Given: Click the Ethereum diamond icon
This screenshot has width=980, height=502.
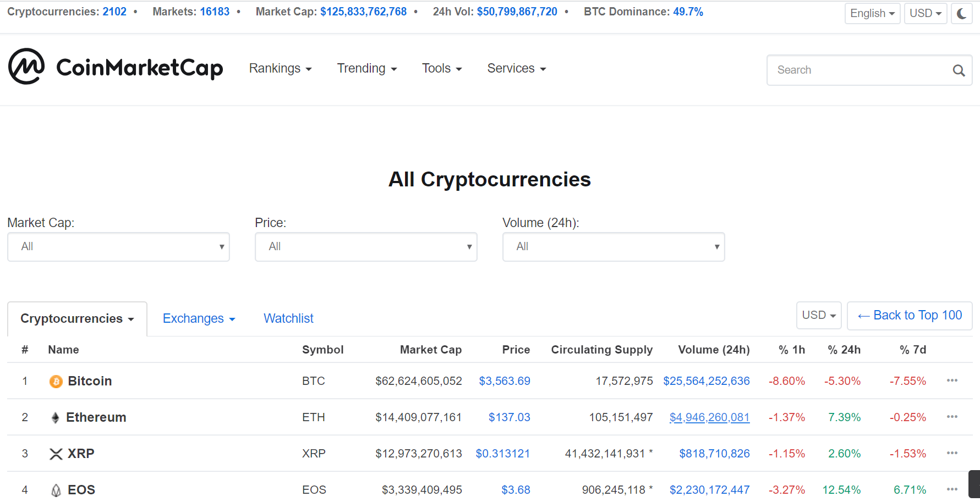Looking at the screenshot, I should tap(55, 418).
